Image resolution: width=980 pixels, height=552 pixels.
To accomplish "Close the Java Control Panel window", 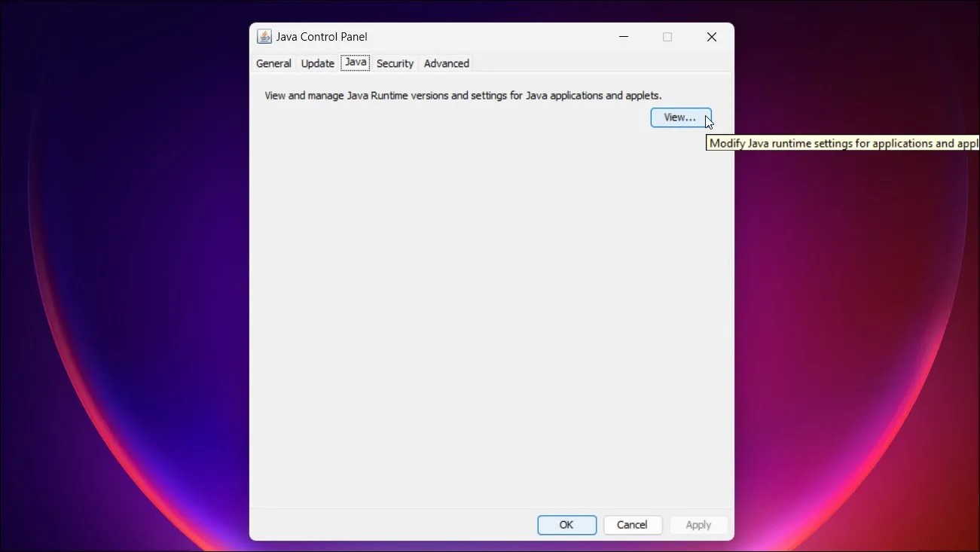I will point(711,36).
